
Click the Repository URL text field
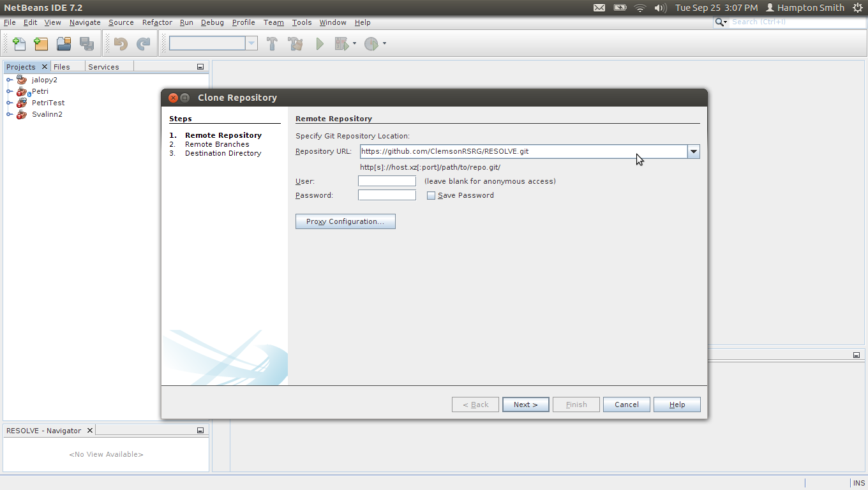(523, 151)
